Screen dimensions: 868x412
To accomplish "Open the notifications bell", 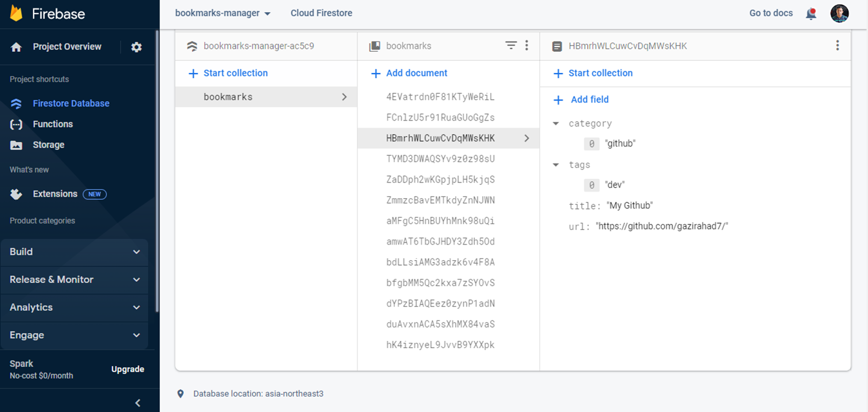I will coord(811,13).
